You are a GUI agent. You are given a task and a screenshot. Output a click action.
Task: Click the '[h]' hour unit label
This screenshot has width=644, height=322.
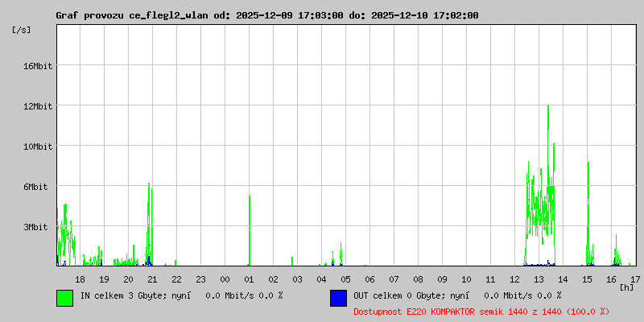(x=627, y=287)
